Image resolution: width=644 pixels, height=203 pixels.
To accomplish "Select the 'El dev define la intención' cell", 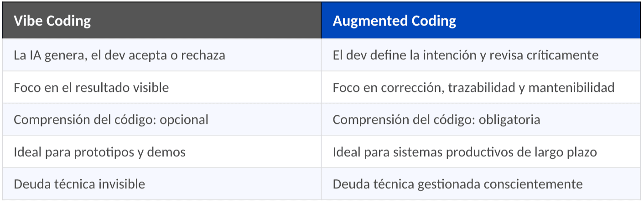I will point(465,55).
